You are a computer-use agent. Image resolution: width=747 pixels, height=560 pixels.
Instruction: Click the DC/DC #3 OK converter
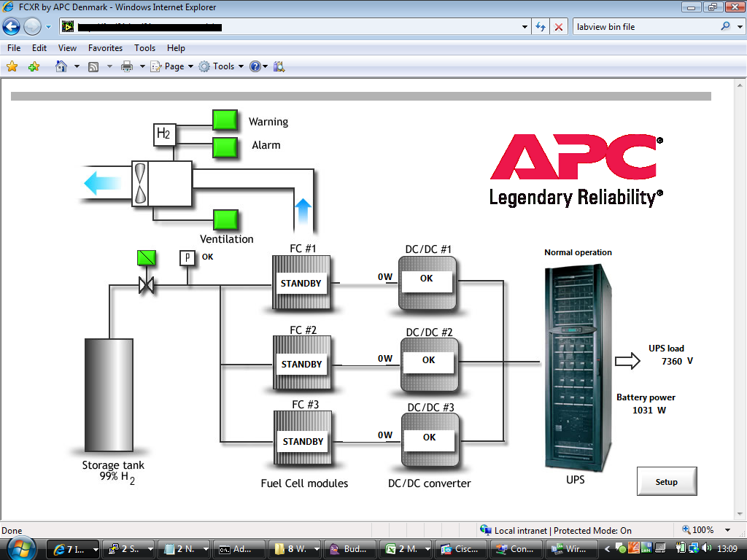tap(430, 440)
